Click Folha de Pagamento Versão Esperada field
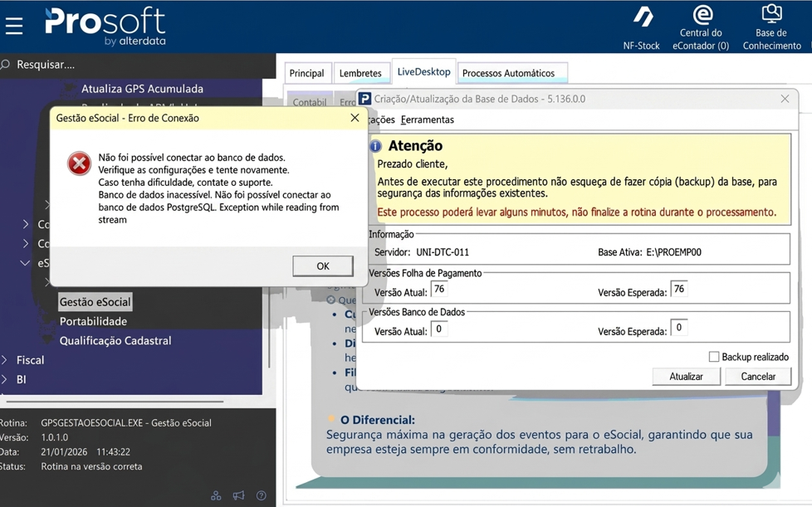Viewport: 812px width, 507px height. [x=679, y=289]
